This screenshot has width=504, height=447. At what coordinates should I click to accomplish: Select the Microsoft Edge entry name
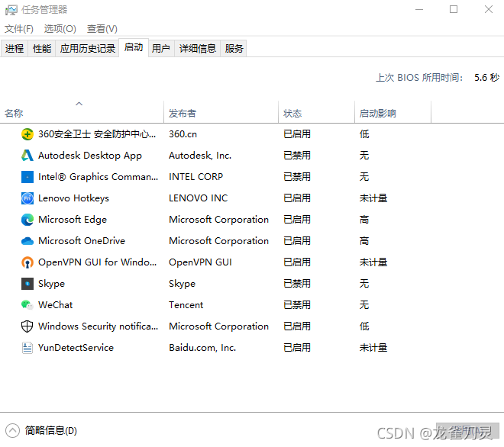pos(73,220)
